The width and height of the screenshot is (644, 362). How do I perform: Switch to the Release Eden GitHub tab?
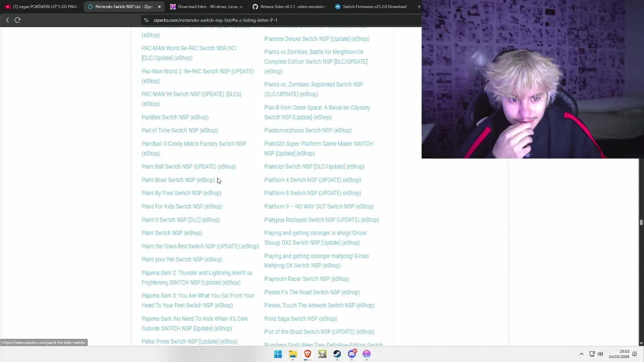(x=289, y=7)
